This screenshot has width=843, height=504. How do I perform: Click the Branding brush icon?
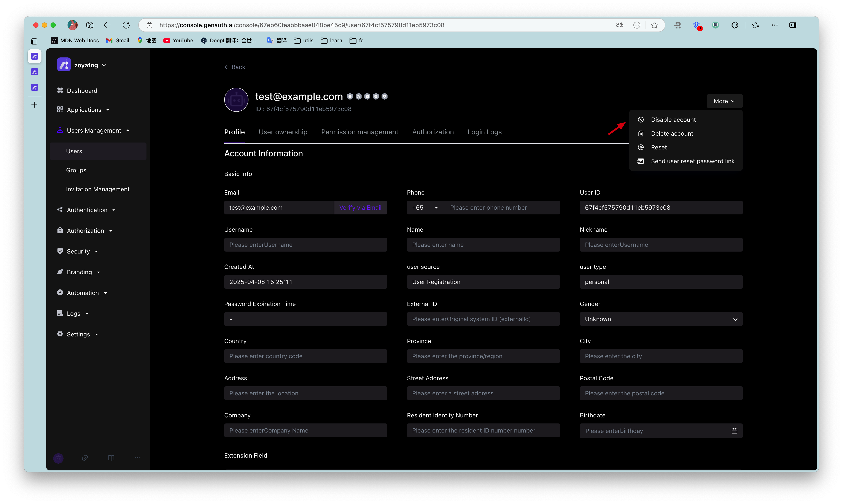tap(60, 272)
